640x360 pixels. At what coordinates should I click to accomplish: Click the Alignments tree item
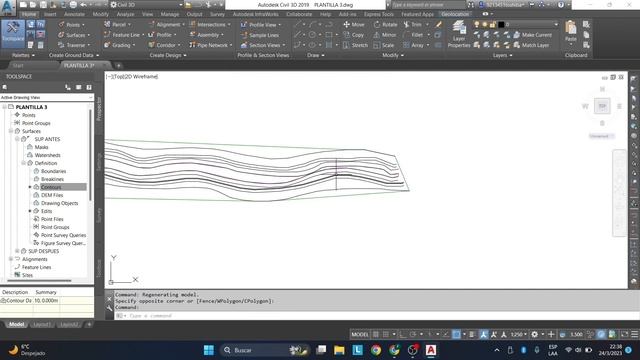point(34,259)
